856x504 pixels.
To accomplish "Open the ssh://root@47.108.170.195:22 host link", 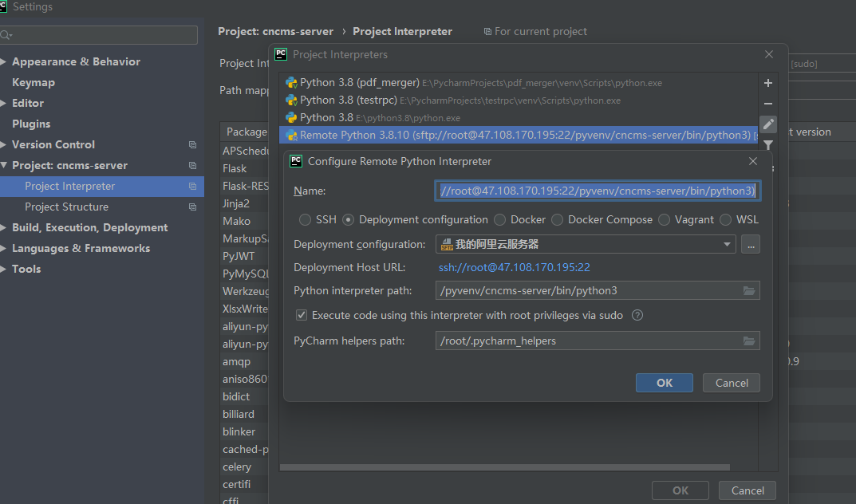I will pos(515,267).
